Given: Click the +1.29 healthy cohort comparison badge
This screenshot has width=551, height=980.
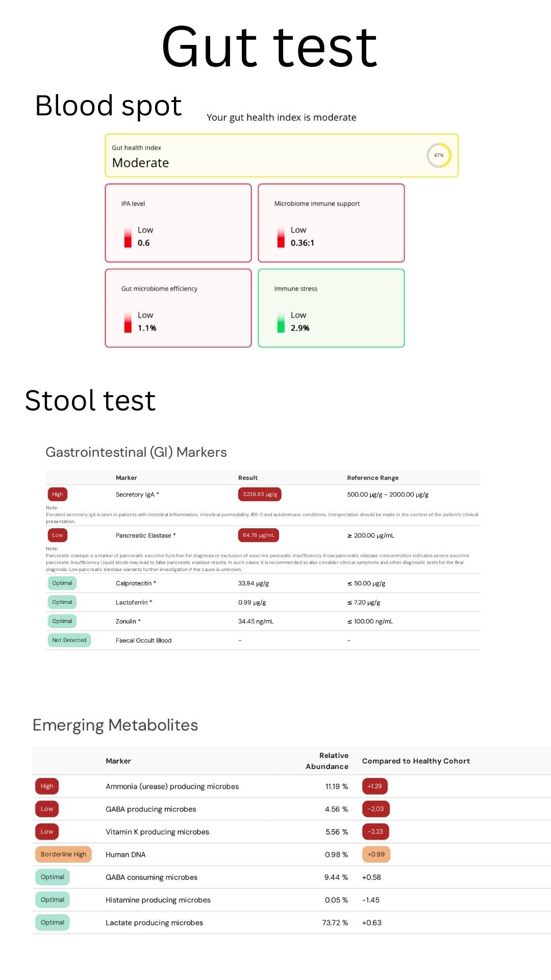Looking at the screenshot, I should 374,786.
